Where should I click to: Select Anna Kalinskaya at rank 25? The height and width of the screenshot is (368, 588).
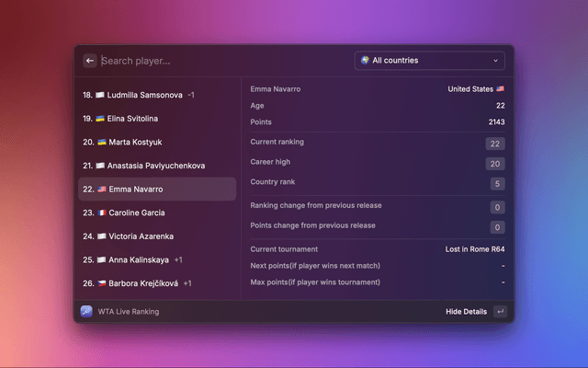(x=139, y=259)
